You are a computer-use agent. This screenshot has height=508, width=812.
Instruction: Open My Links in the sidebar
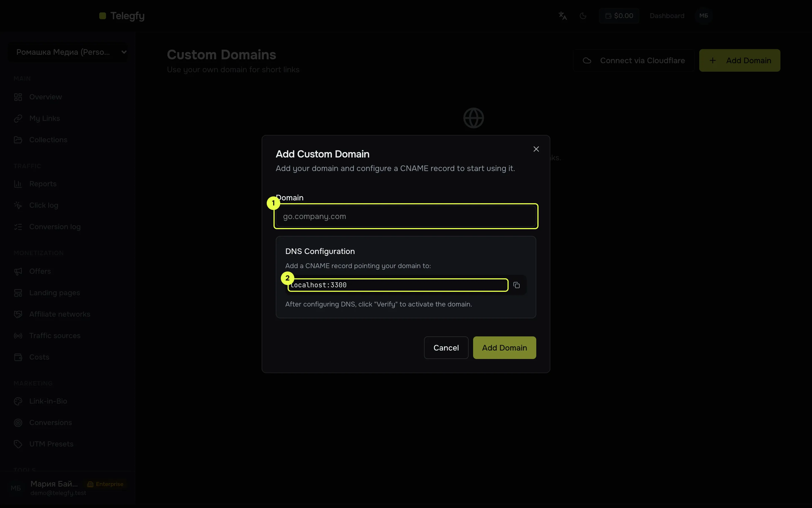(44, 118)
